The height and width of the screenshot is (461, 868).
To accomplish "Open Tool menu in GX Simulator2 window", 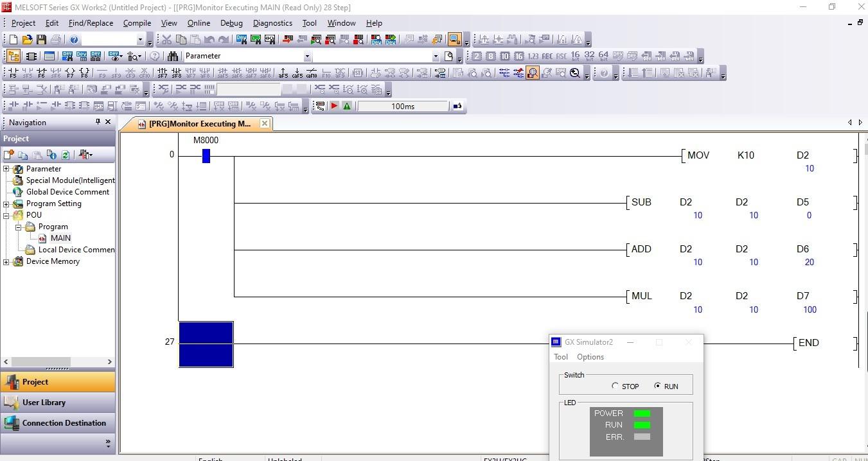I will point(560,357).
